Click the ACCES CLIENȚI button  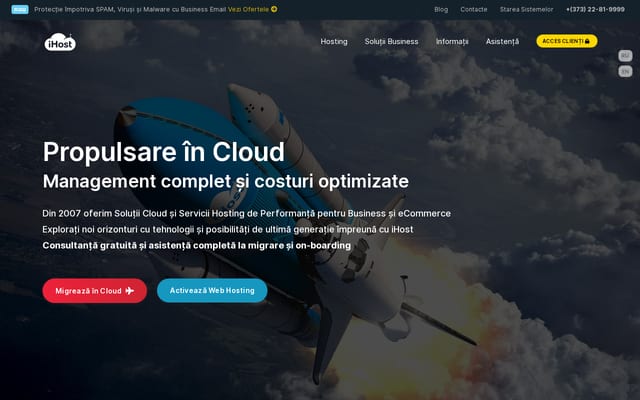567,41
